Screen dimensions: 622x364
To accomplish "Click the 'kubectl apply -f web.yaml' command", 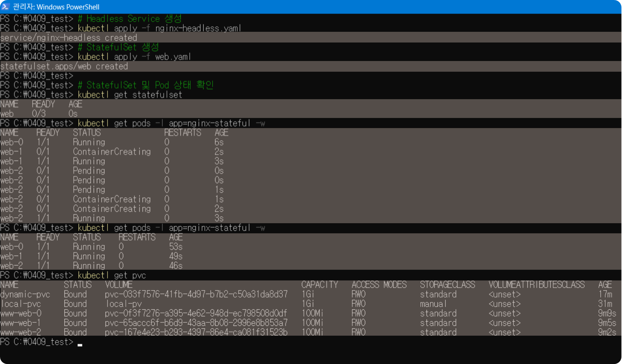I will click(134, 57).
